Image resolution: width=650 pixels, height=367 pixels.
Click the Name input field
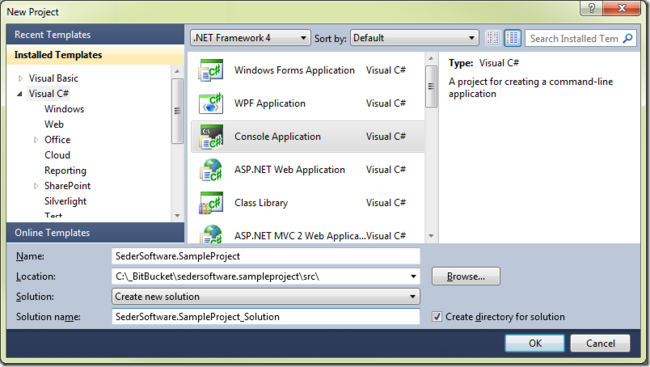click(x=266, y=256)
